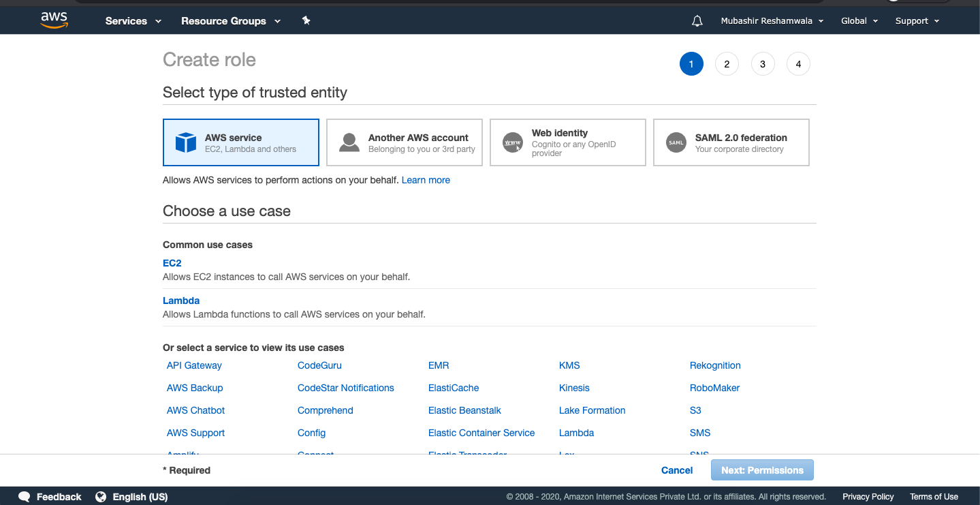Select AWS Chatbot service
This screenshot has width=980, height=505.
pos(195,410)
